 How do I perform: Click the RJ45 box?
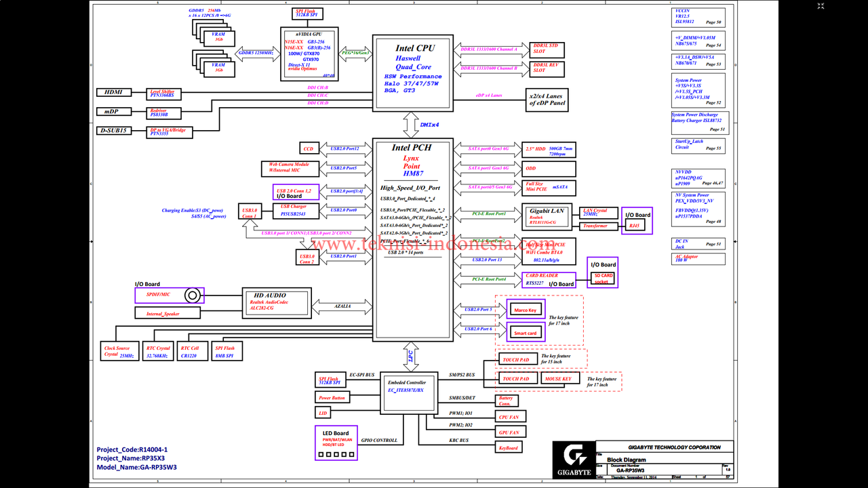635,226
